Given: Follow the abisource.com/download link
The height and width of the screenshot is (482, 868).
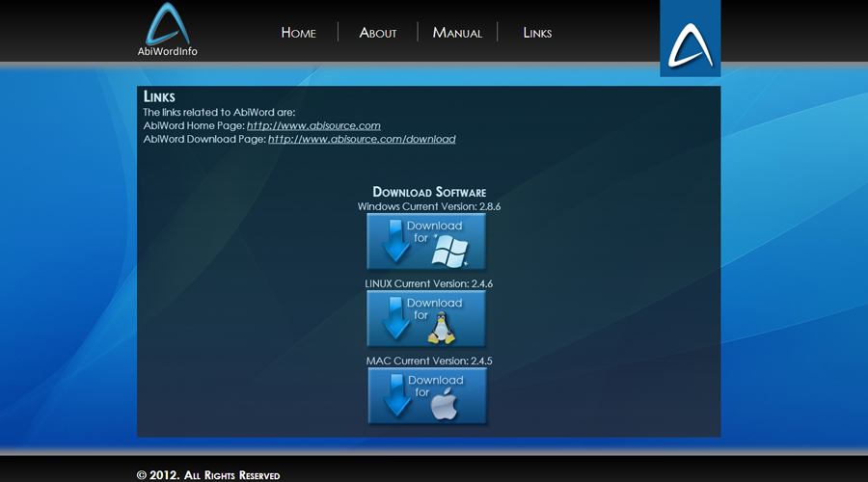Looking at the screenshot, I should (x=362, y=139).
